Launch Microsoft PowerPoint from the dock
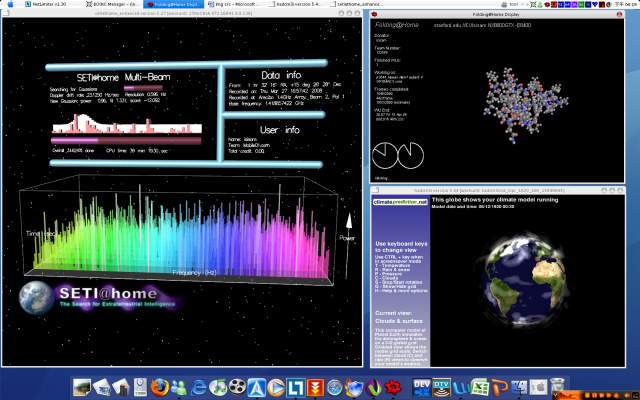This screenshot has width=640, height=400. pyautogui.click(x=500, y=387)
